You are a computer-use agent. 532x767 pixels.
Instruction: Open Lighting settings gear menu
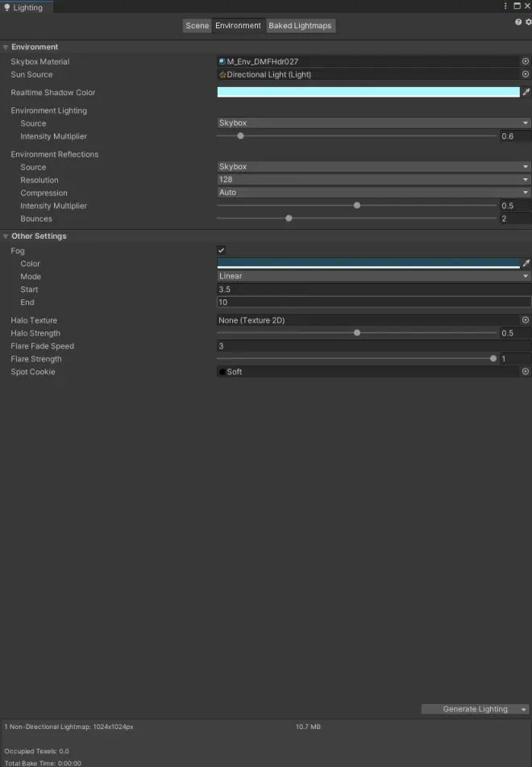point(528,22)
